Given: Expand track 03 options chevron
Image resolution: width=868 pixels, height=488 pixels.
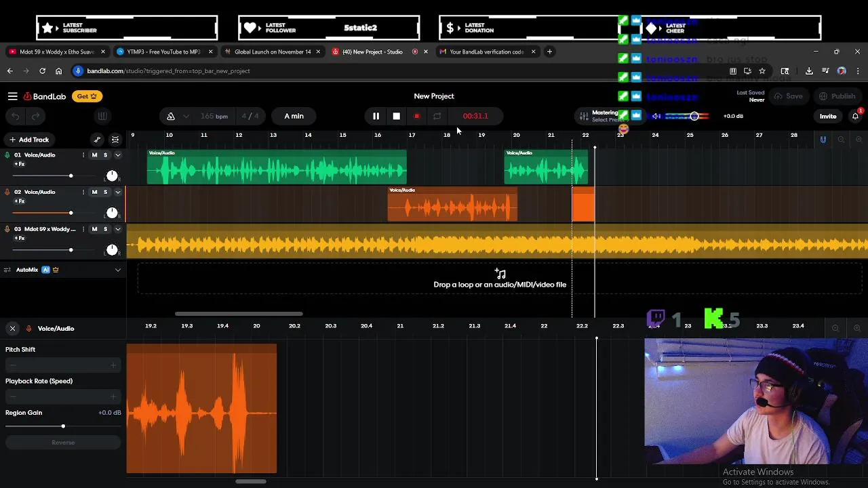Looking at the screenshot, I should pyautogui.click(x=117, y=229).
